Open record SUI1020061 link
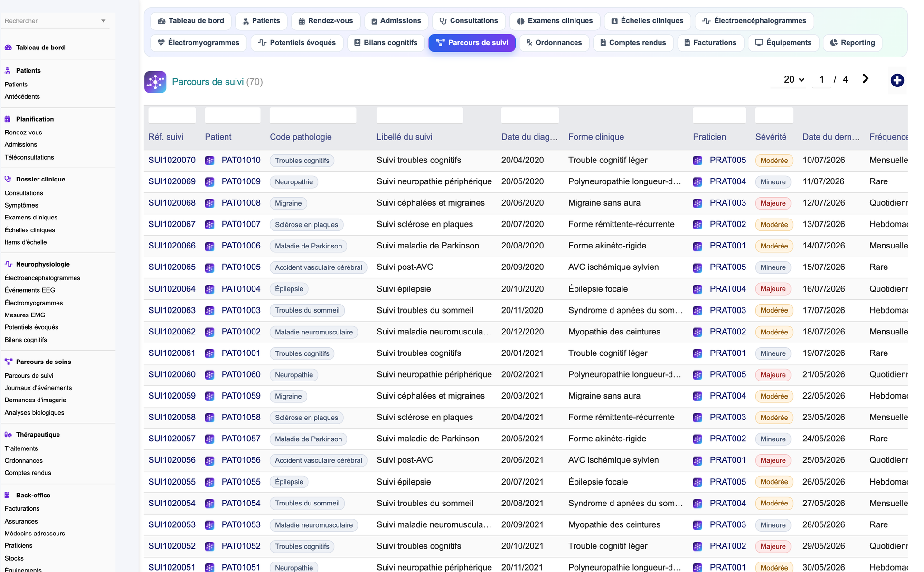 (172, 353)
